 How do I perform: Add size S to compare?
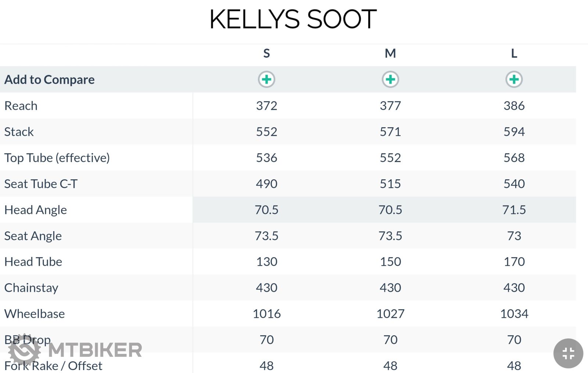click(x=266, y=79)
